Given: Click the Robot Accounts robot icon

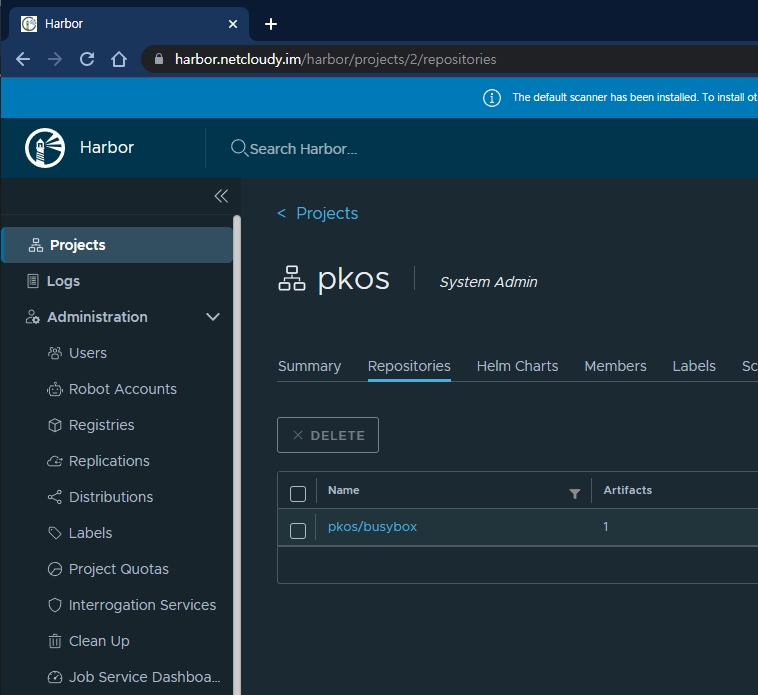Looking at the screenshot, I should pyautogui.click(x=55, y=389).
